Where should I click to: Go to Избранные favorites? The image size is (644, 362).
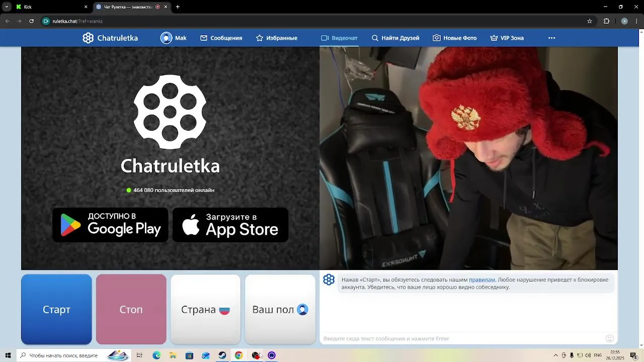coord(277,38)
